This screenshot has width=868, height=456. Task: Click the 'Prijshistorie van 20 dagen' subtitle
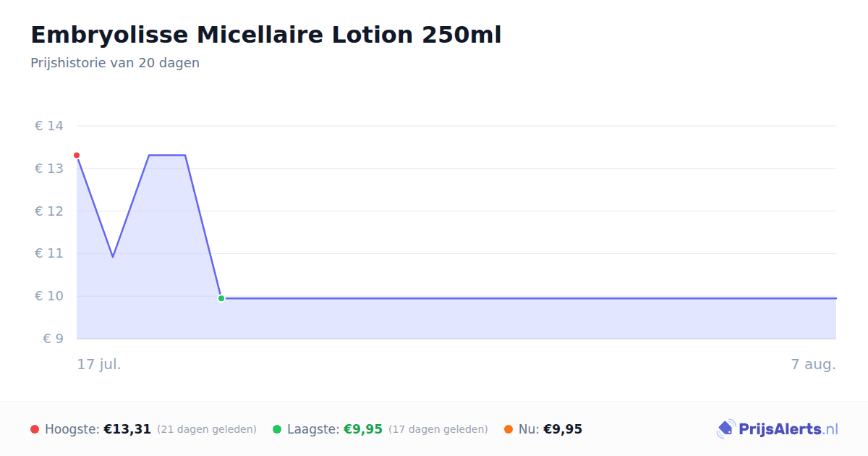pos(115,63)
